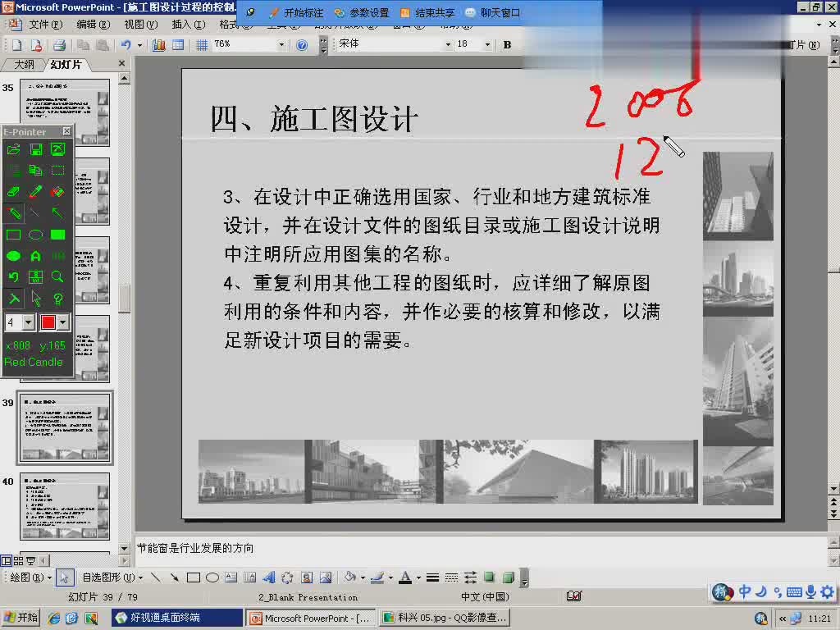
Task: Open the Undo history dropdown arrow
Action: (139, 45)
